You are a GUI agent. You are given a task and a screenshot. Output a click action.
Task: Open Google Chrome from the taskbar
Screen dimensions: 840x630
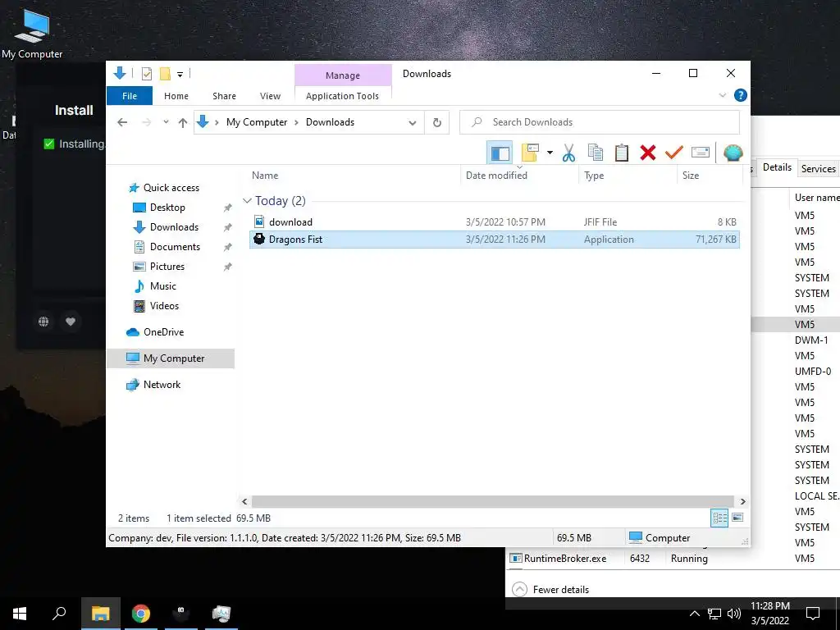140,614
